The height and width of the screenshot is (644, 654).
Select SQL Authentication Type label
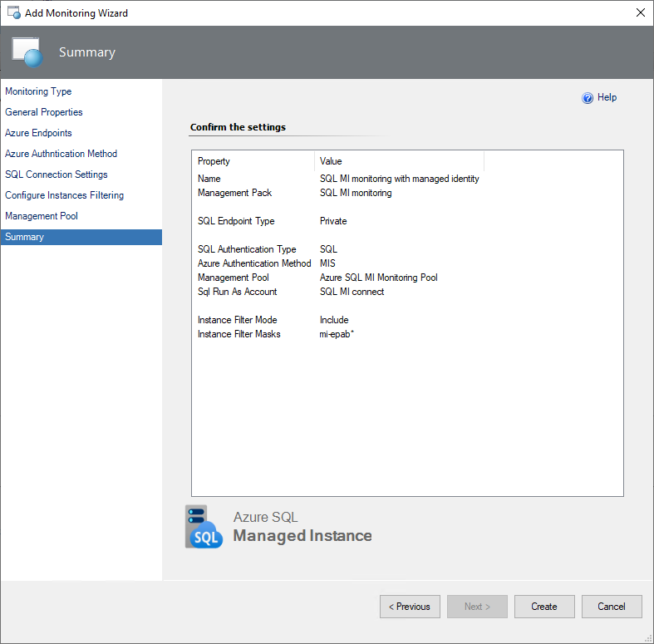(x=247, y=249)
